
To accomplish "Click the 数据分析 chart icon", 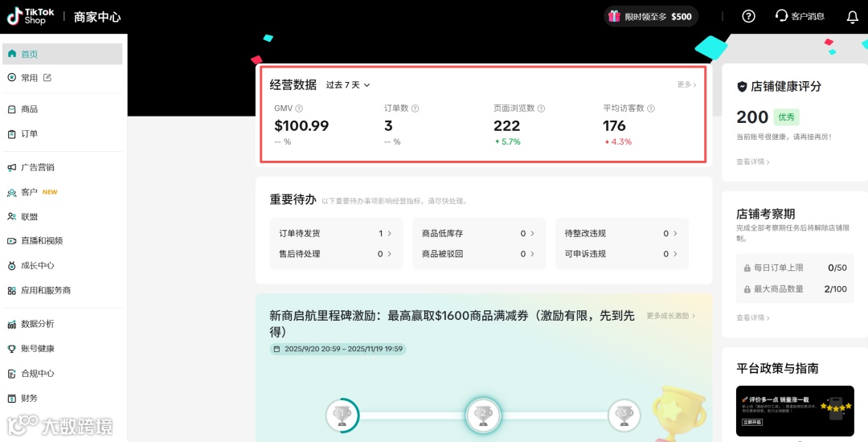I will click(11, 324).
